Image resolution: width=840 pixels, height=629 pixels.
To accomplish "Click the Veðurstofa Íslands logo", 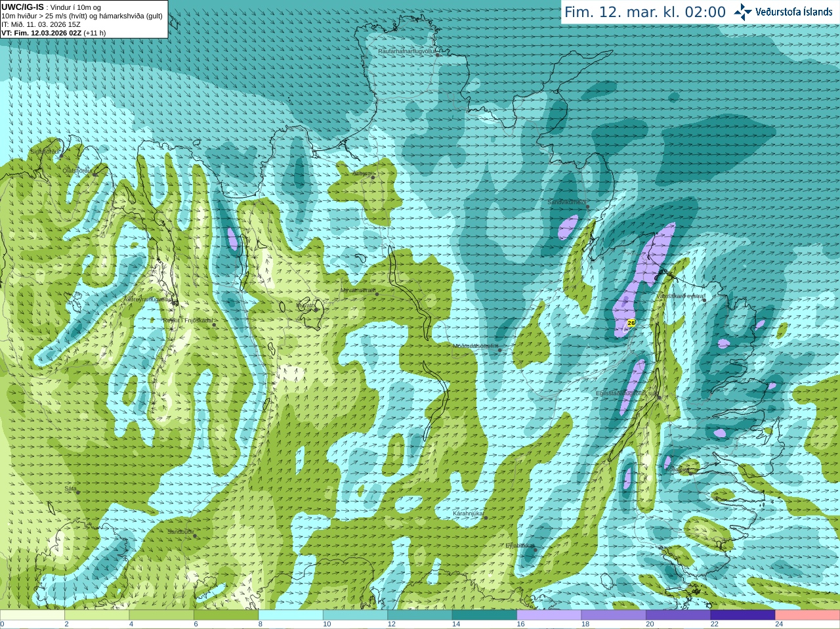I will click(783, 12).
